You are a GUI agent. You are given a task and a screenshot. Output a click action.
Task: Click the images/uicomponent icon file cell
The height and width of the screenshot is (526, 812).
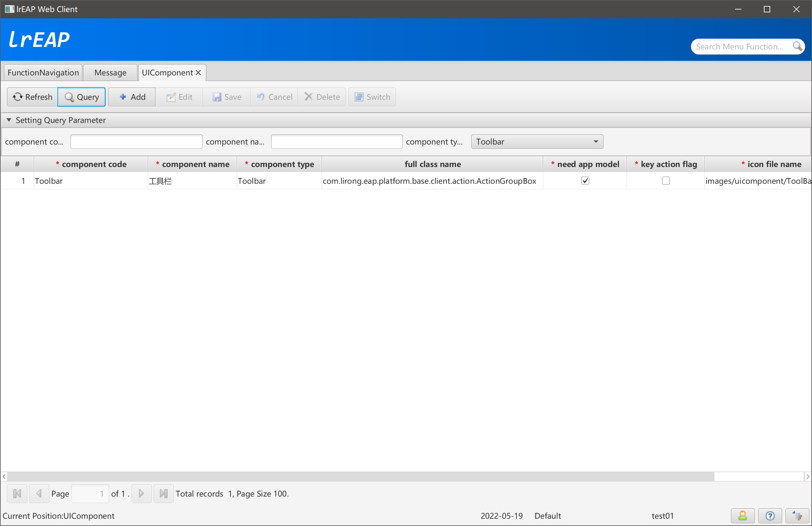coord(758,181)
